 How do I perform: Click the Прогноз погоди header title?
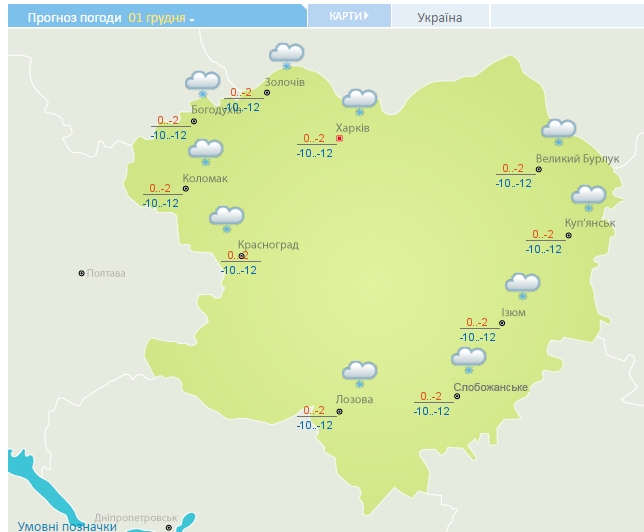74,18
